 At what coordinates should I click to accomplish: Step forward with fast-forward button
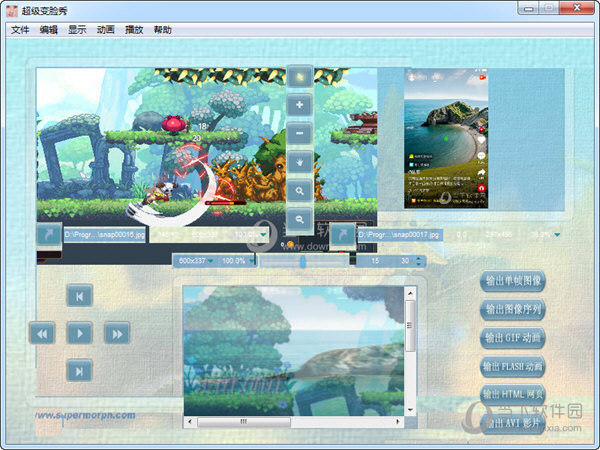(117, 333)
